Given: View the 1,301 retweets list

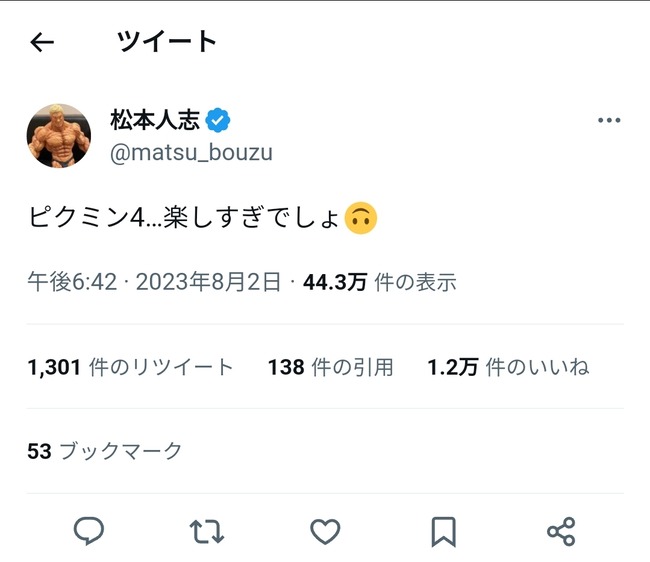Looking at the screenshot, I should click(x=130, y=367).
